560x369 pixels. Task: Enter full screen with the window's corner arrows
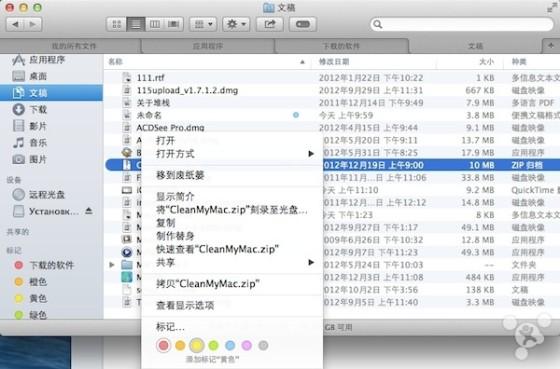click(x=552, y=7)
